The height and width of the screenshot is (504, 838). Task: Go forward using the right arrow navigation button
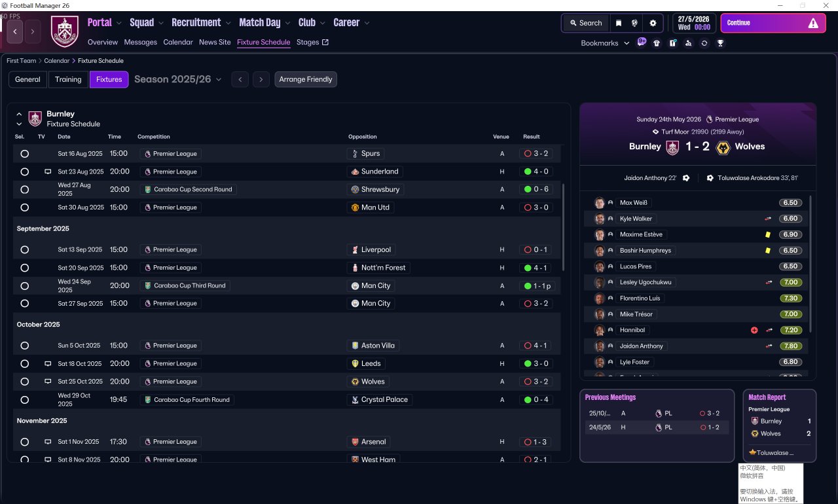coord(33,31)
